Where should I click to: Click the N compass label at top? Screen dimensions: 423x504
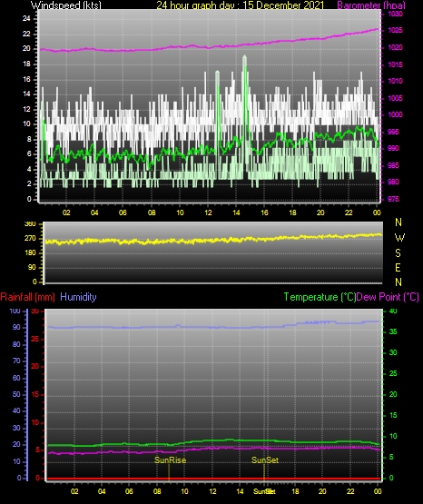tap(398, 222)
